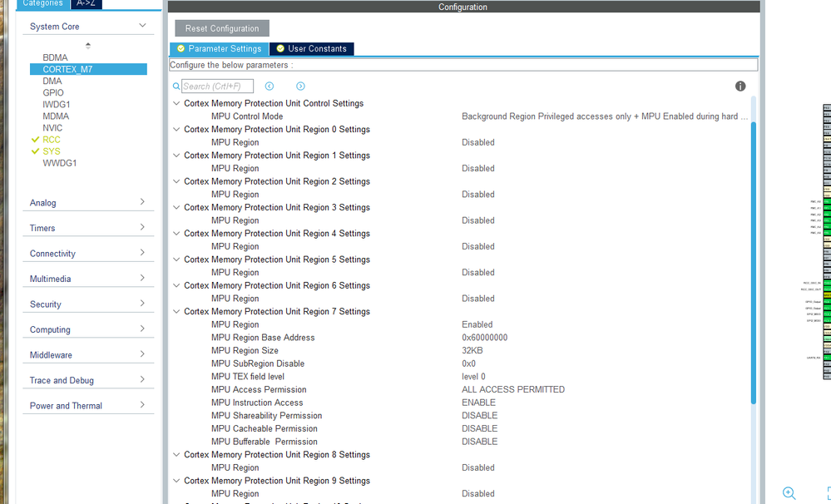
Task: Click the up arrow above BDMA list
Action: coord(88,46)
